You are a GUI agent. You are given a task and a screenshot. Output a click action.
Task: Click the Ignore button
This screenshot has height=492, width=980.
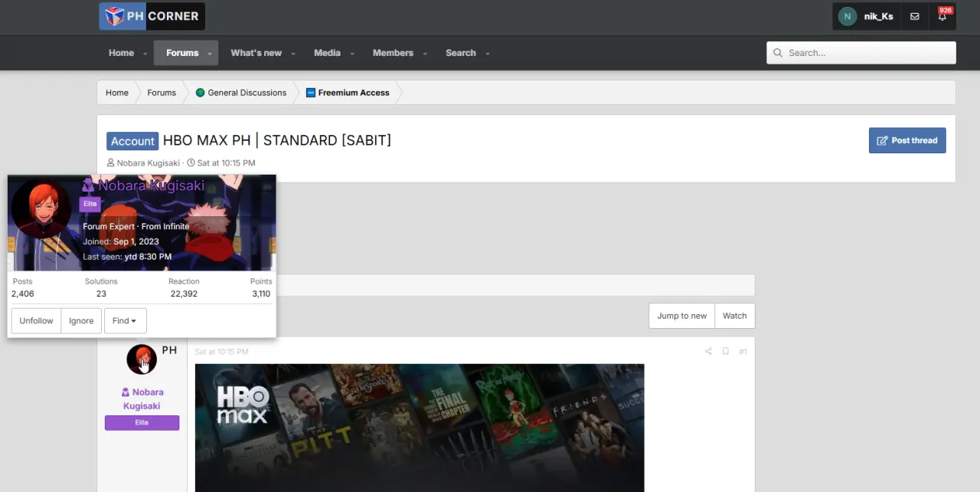81,321
